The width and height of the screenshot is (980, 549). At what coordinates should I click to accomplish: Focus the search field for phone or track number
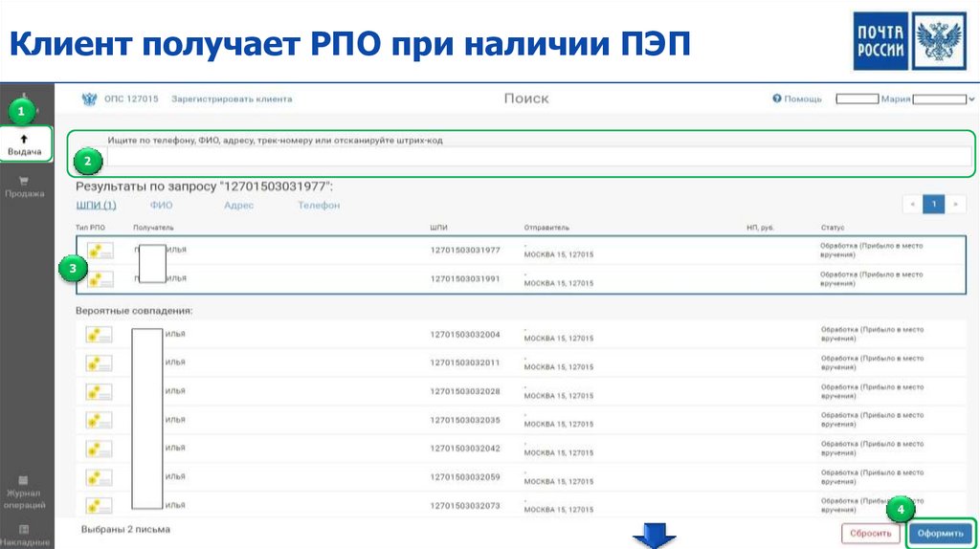click(x=539, y=158)
